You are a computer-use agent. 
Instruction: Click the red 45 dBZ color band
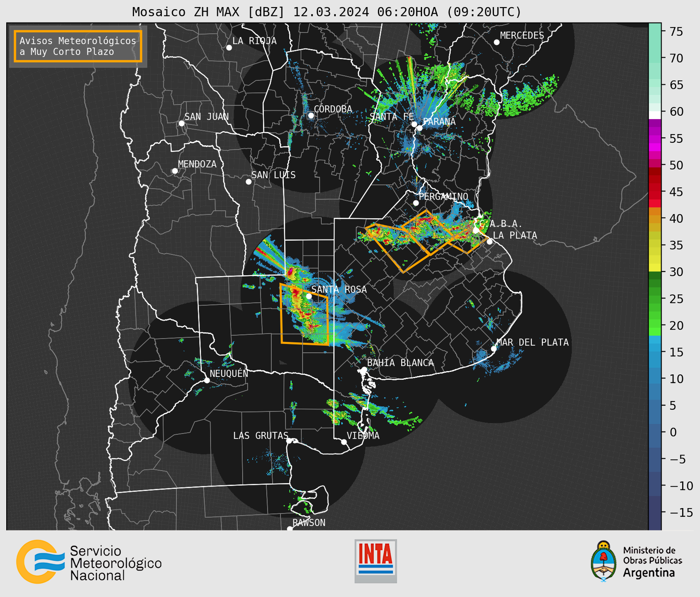click(655, 192)
